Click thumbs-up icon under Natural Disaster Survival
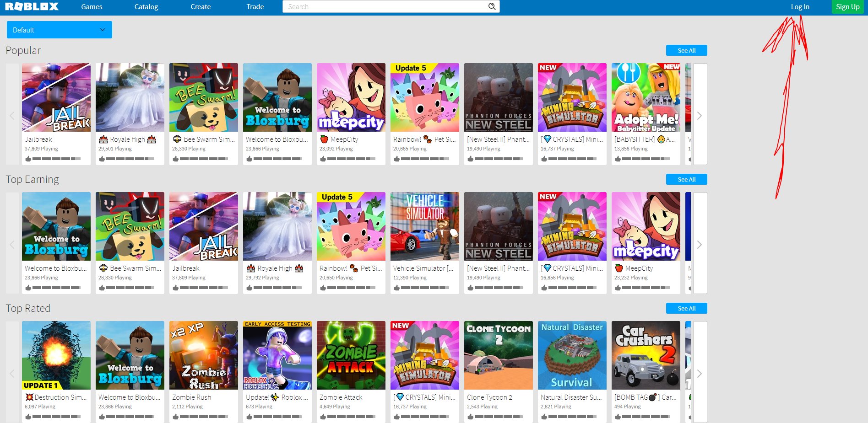868x423 pixels. (544, 417)
